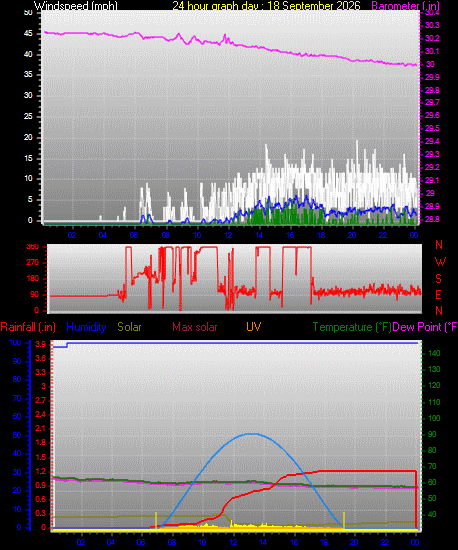This screenshot has width=458, height=550.
Task: Select the UV legend label
Action: [x=254, y=327]
